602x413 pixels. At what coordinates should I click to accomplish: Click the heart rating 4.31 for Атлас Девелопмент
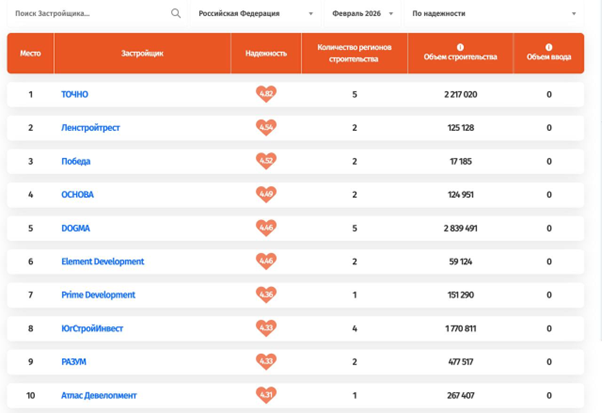[x=266, y=395]
